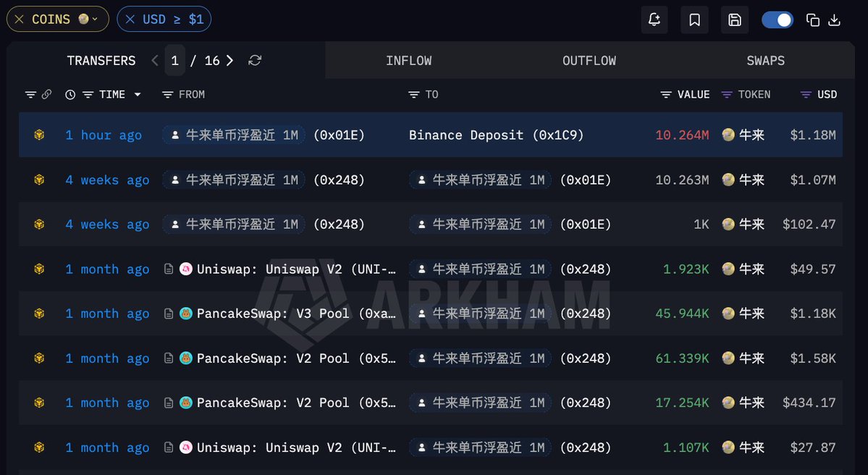This screenshot has width=868, height=475.
Task: Click 牛来单币浮盈近 1M (0x01E) sender in first row
Action: tap(264, 135)
